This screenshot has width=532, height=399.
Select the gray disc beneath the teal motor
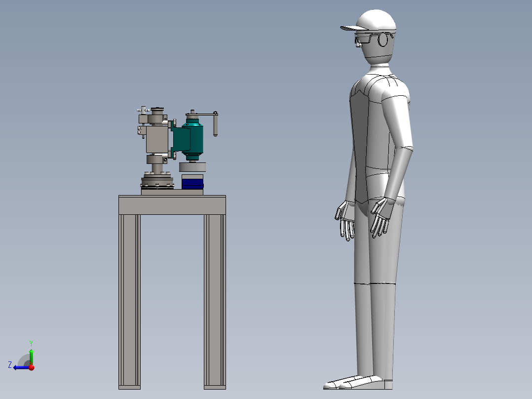(192, 167)
